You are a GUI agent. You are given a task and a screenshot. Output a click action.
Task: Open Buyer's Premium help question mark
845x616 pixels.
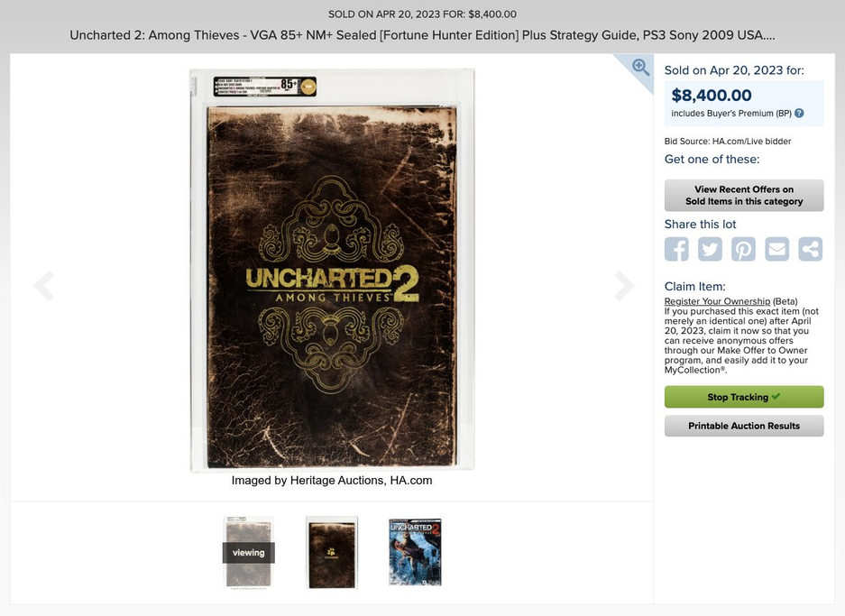coord(799,113)
